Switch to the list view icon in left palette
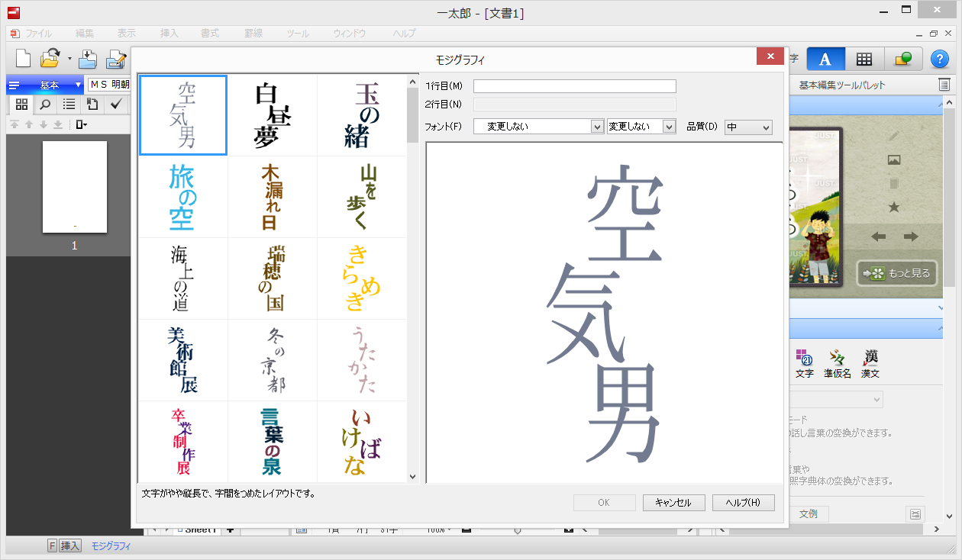Screen dimensions: 962x560 tap(68, 105)
